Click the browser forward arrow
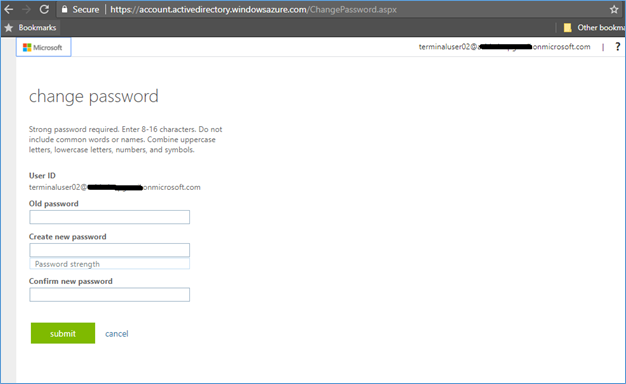This screenshot has width=626, height=384. tap(26, 9)
